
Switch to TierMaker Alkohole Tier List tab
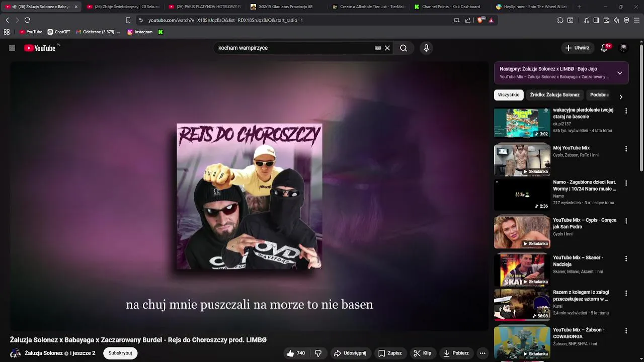[x=368, y=7]
